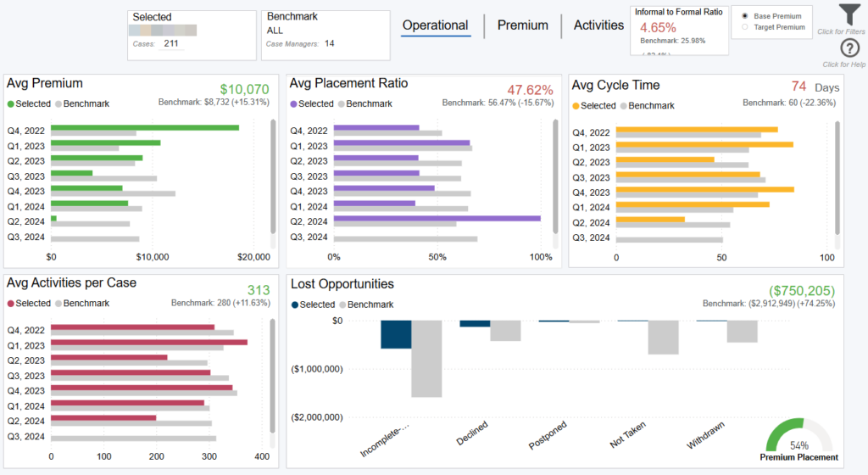Switch to the Premium tab
The width and height of the screenshot is (868, 475).
click(522, 25)
